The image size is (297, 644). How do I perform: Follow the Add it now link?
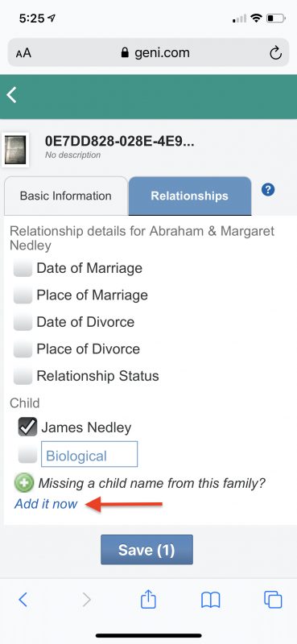[46, 504]
